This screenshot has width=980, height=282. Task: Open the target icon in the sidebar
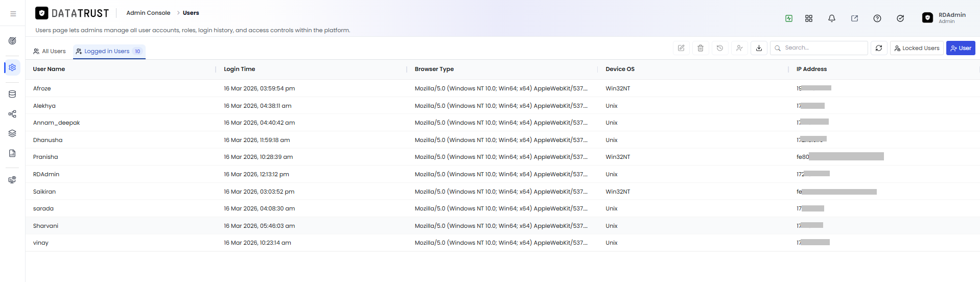point(12,41)
